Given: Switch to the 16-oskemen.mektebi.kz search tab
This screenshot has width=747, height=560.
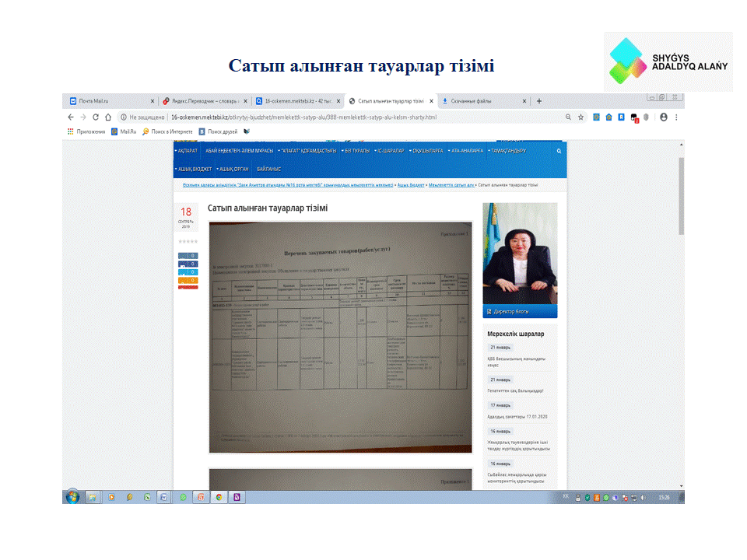Looking at the screenshot, I should coord(297,101).
